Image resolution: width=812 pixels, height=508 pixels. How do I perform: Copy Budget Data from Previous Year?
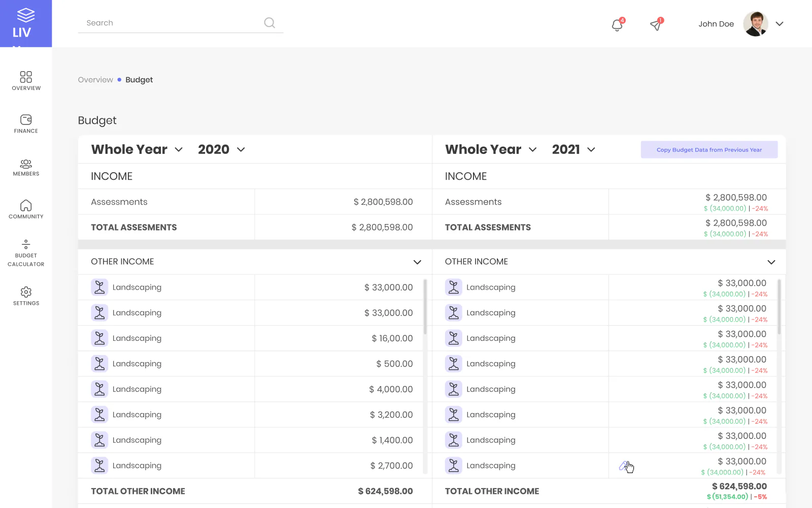(709, 149)
